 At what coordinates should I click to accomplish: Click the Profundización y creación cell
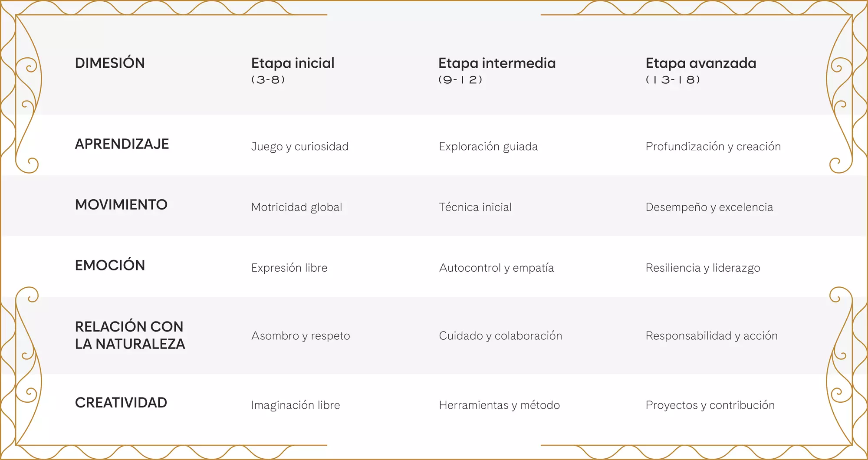713,147
